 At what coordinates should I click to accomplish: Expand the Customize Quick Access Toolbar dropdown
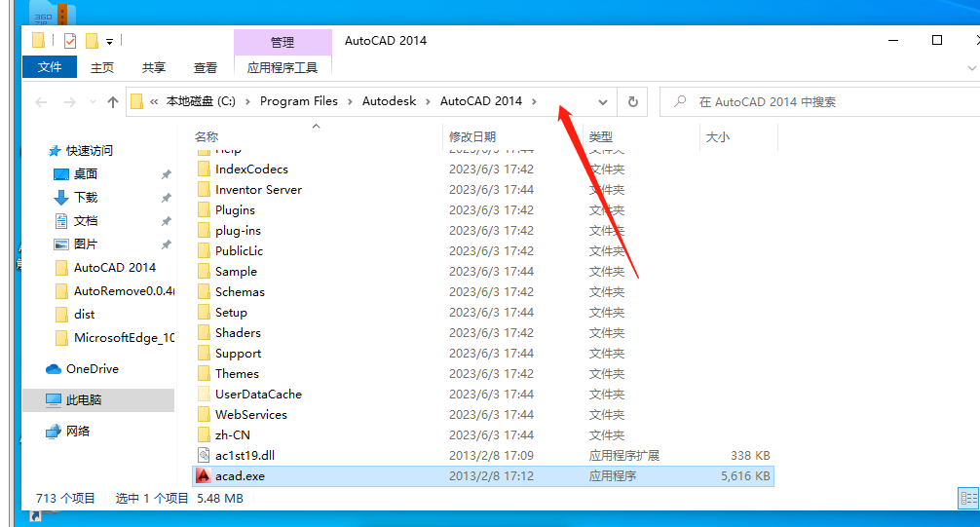pyautogui.click(x=109, y=42)
